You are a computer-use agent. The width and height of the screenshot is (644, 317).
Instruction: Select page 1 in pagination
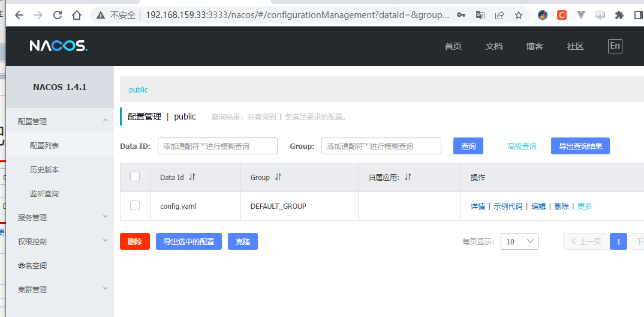(619, 241)
